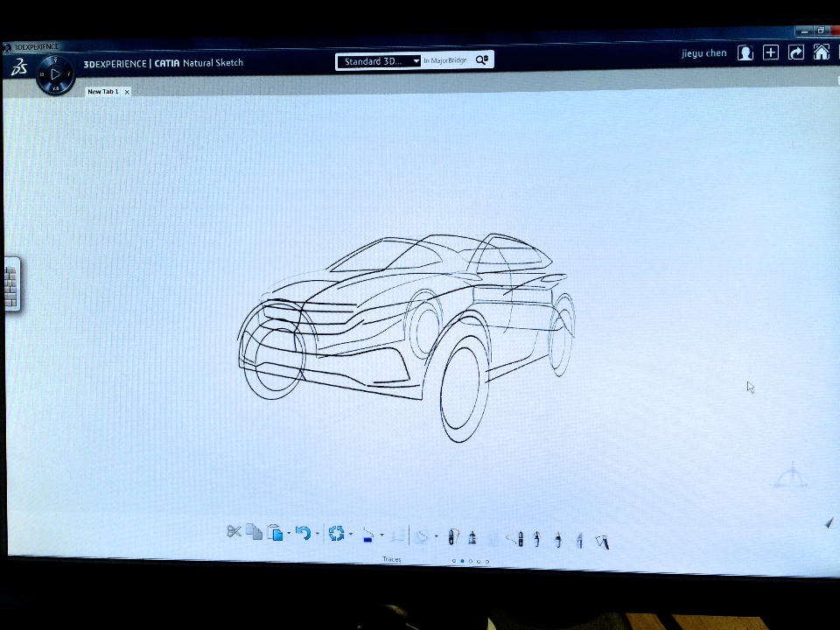This screenshot has height=630, width=840.
Task: Click the Share arrow icon
Action: [x=796, y=52]
